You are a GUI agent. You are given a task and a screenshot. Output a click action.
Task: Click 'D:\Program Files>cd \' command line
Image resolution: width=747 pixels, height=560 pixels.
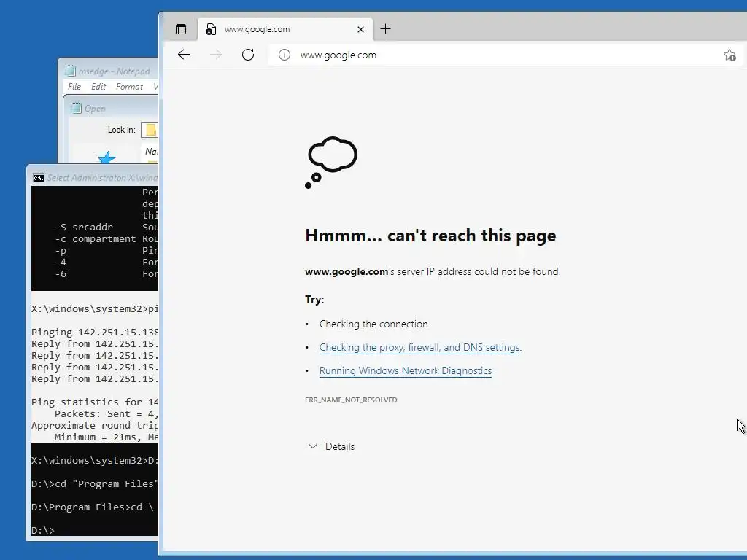93,507
